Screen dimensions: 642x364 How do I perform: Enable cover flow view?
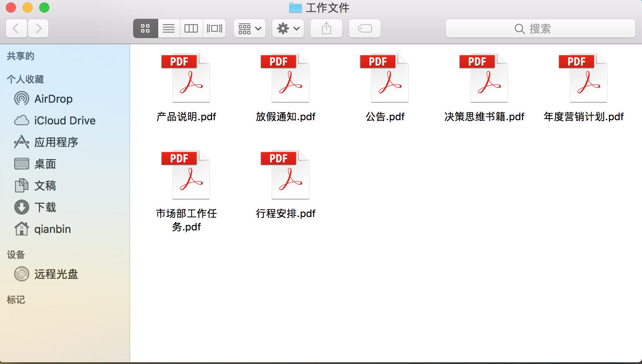point(214,28)
